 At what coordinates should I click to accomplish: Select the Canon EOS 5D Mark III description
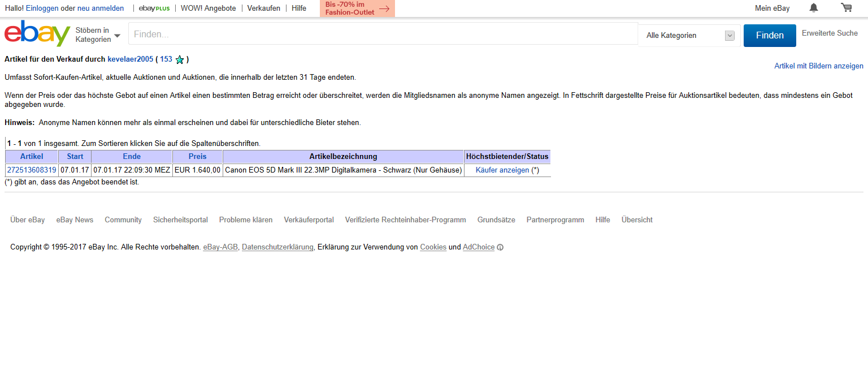pos(344,170)
